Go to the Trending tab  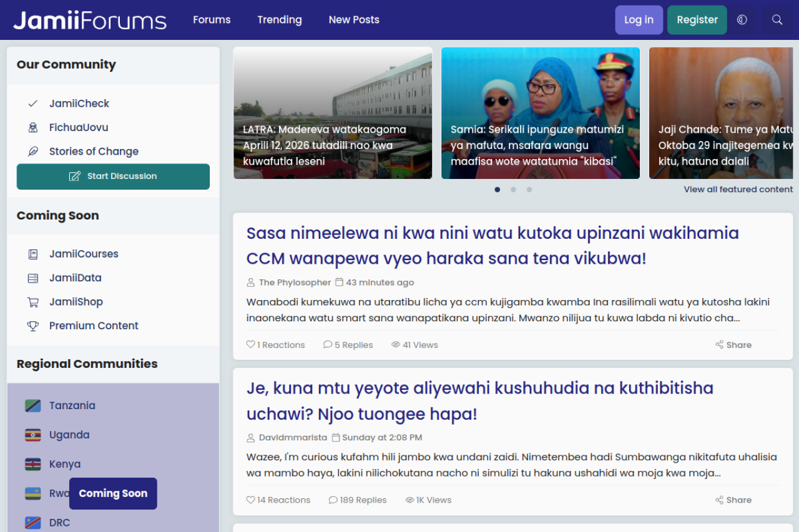pos(279,20)
